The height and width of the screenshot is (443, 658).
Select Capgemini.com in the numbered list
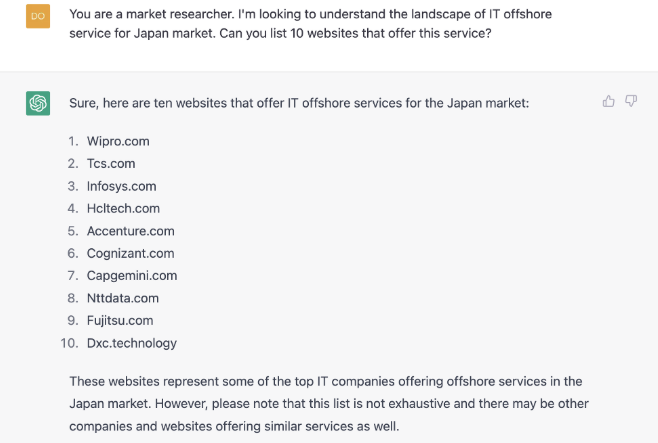point(132,275)
